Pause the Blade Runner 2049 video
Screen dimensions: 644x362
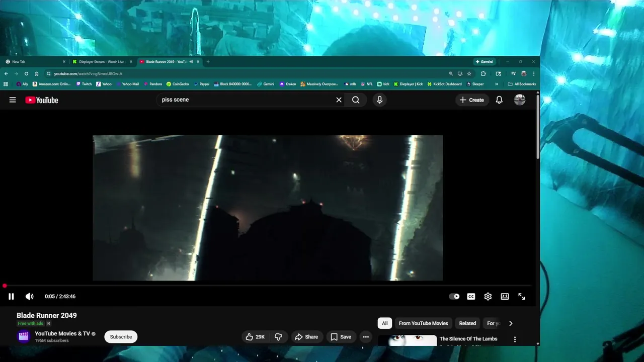pyautogui.click(x=11, y=297)
